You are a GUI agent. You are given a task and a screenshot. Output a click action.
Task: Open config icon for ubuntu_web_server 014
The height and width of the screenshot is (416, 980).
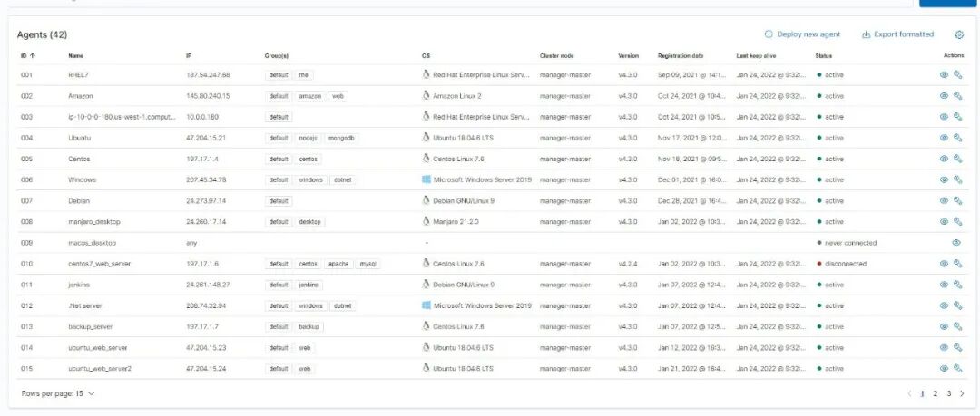[x=957, y=348]
